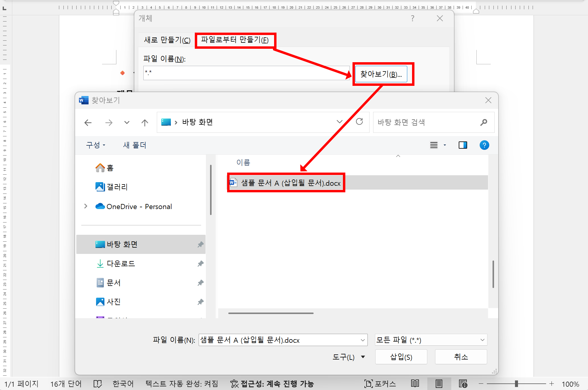Open the view options dropdown arrow
Image resolution: width=588 pixels, height=390 pixels.
(445, 145)
